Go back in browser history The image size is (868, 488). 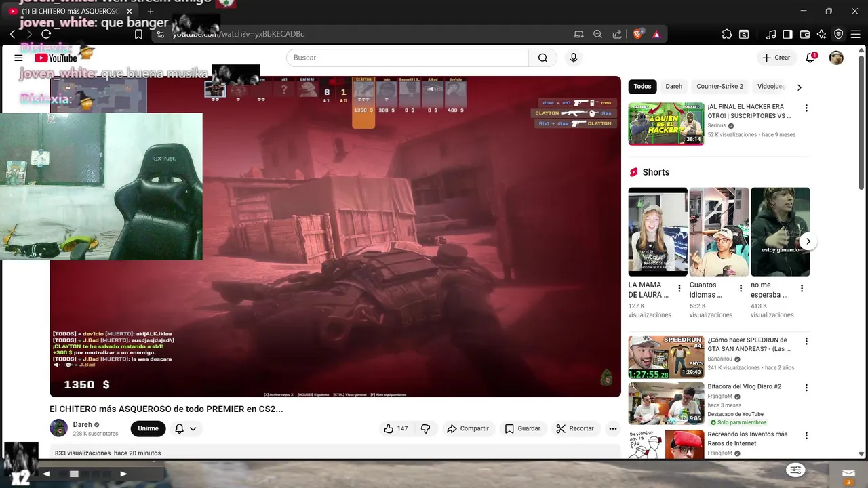tap(12, 34)
